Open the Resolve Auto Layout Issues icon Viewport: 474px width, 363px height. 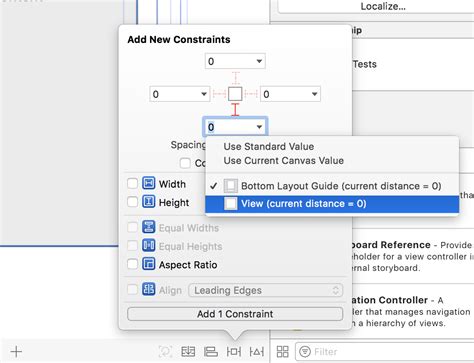[x=257, y=351]
